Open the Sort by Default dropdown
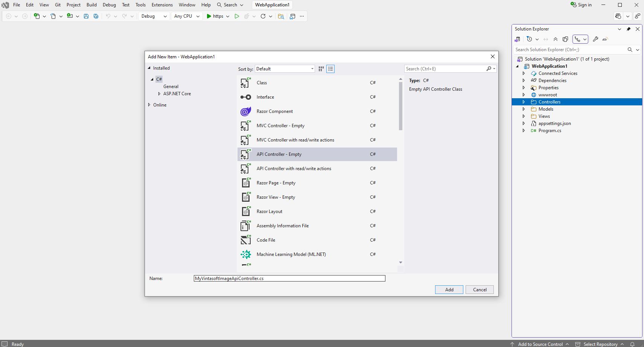The height and width of the screenshot is (347, 644). pos(285,69)
